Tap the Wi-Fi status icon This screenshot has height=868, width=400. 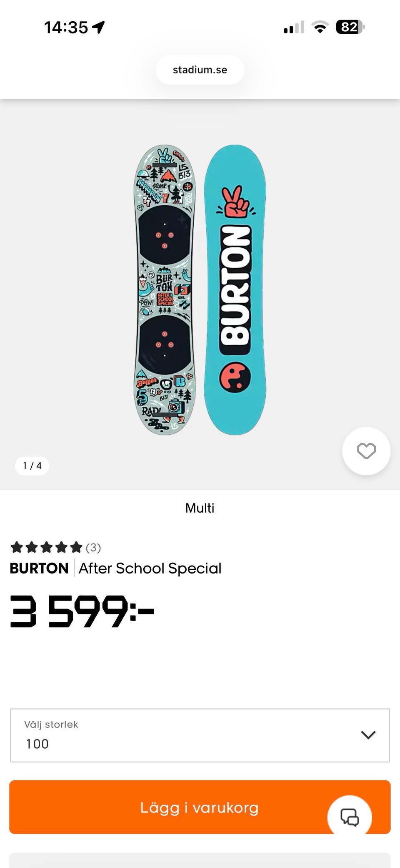tap(320, 28)
